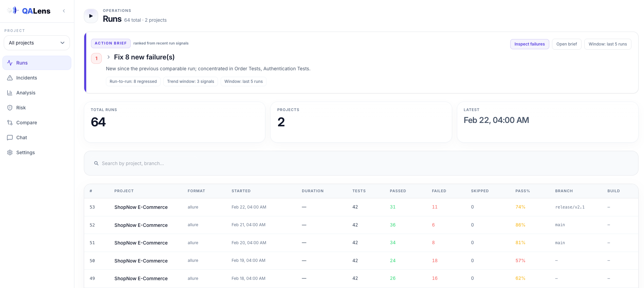Open run 52 ShopNow E-Commerce row
Screen dimensions: 644x288
coord(361,225)
